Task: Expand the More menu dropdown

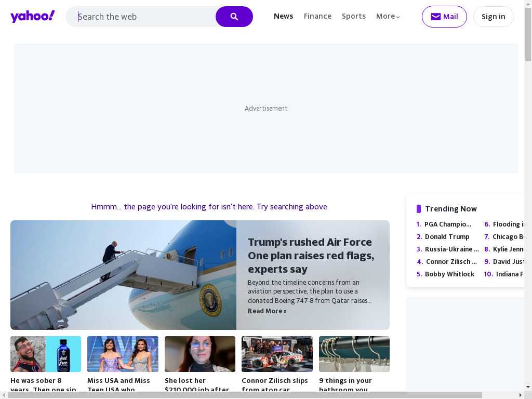Action: pos(388,17)
